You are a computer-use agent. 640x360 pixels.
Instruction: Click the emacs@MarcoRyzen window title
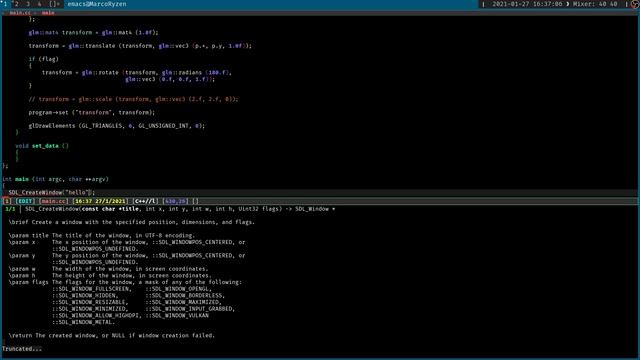[97, 4]
